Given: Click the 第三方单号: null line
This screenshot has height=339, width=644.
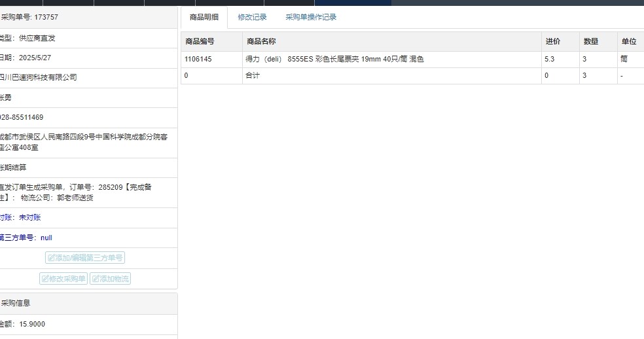Looking at the screenshot, I should point(26,238).
